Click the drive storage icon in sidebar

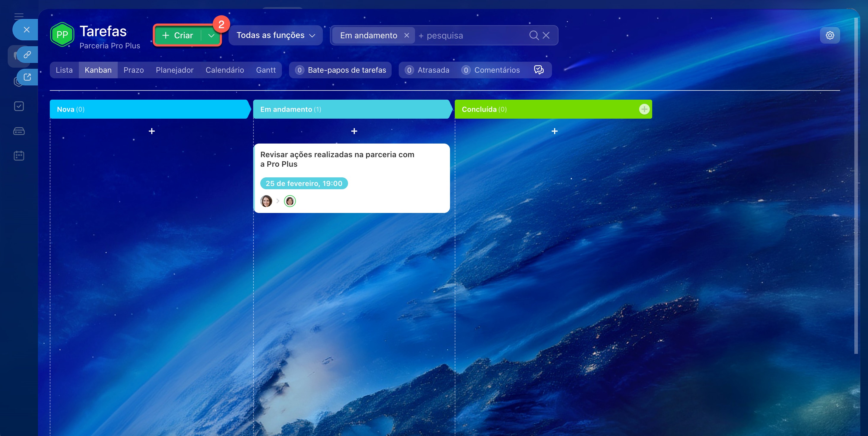tap(19, 131)
